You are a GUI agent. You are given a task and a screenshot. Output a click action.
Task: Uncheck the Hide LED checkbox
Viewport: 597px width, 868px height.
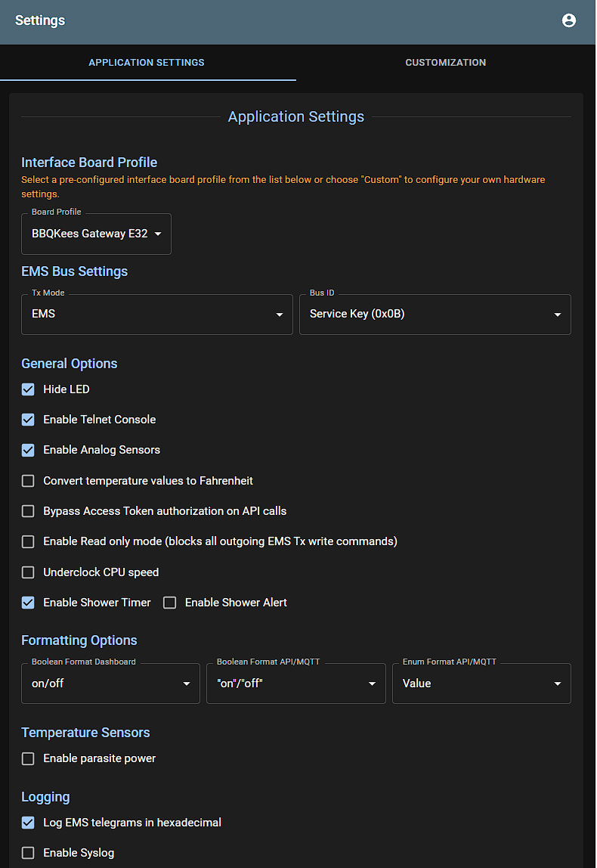pos(28,389)
